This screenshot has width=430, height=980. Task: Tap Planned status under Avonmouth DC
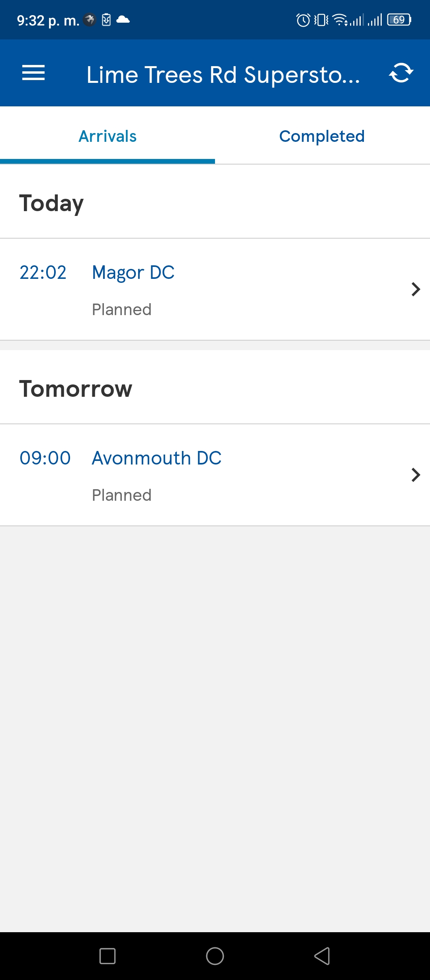coord(122,495)
